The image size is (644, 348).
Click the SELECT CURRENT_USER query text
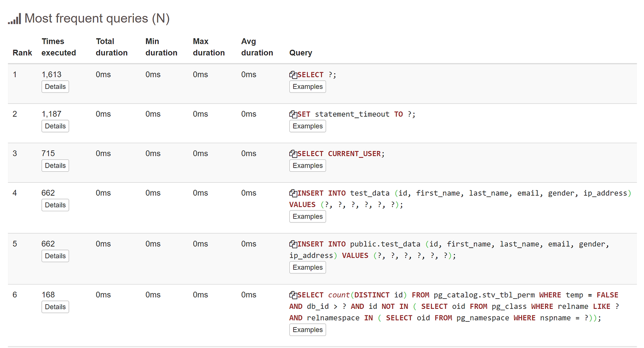tap(341, 154)
